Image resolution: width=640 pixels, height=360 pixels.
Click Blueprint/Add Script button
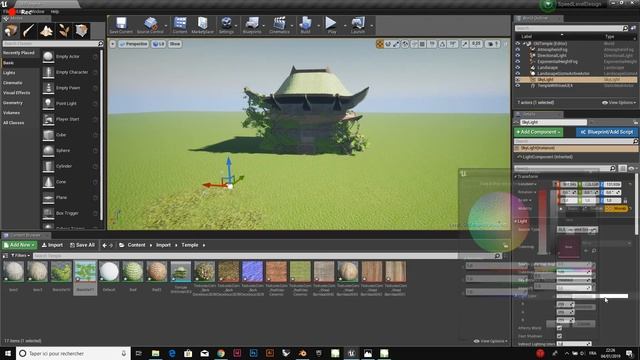coord(607,132)
